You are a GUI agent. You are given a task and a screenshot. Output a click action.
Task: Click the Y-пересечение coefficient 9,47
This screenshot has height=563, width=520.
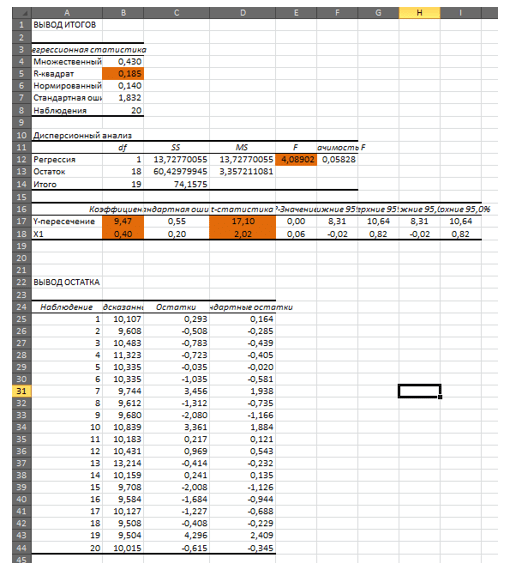tap(123, 221)
